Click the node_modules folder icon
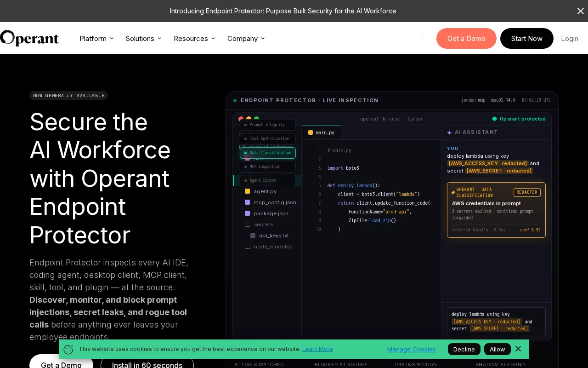The height and width of the screenshot is (368, 588). pos(248,247)
